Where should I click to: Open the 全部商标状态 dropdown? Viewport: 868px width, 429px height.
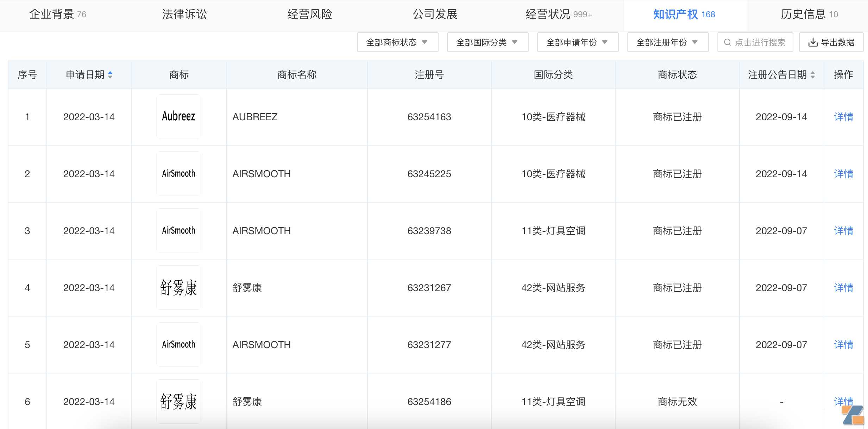(x=397, y=42)
